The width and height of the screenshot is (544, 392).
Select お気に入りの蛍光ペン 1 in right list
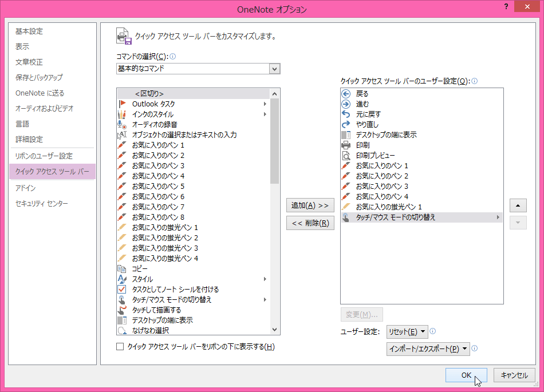(422, 207)
